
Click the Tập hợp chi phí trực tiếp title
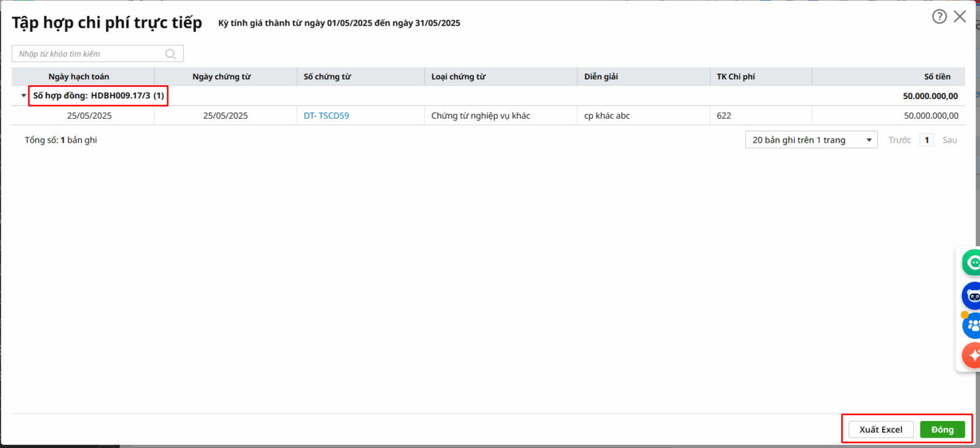(107, 23)
